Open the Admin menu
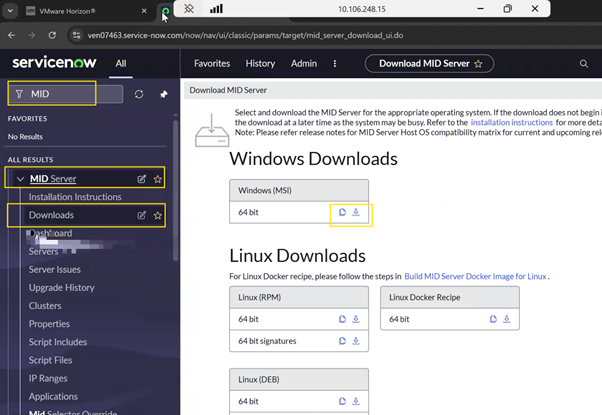 tap(304, 64)
